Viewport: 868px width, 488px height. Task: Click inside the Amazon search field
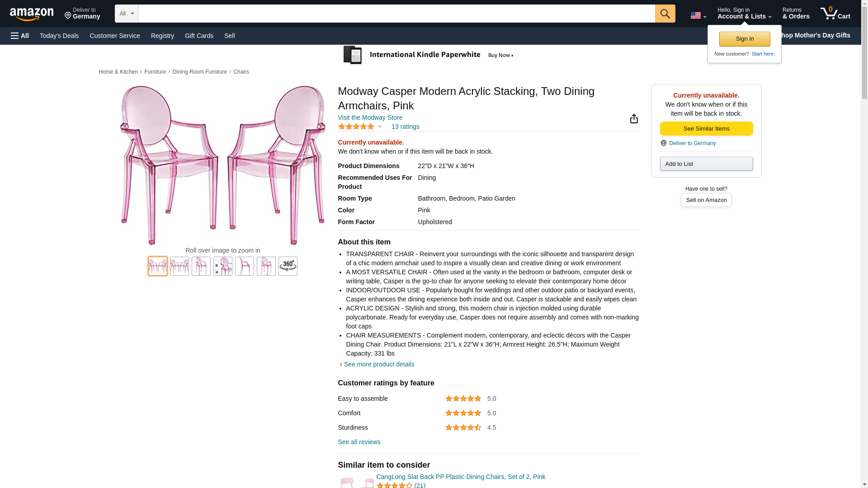pos(396,14)
